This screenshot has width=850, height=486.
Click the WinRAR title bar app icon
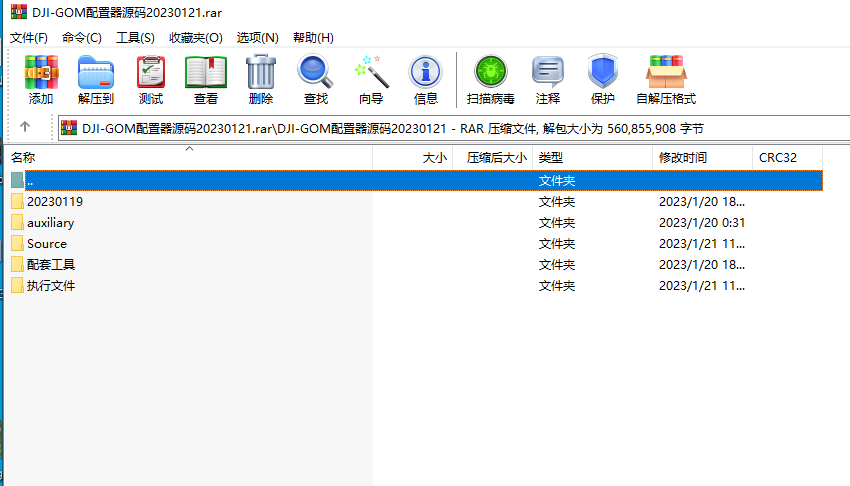(18, 11)
